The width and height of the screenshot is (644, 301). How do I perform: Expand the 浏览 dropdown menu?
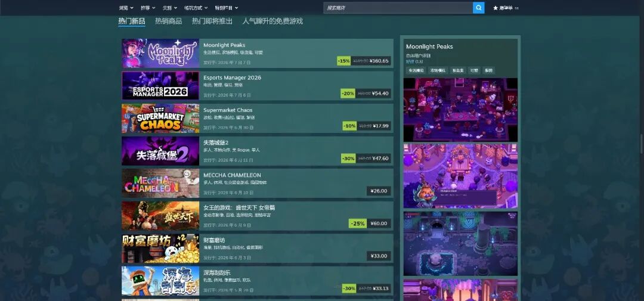pos(126,8)
